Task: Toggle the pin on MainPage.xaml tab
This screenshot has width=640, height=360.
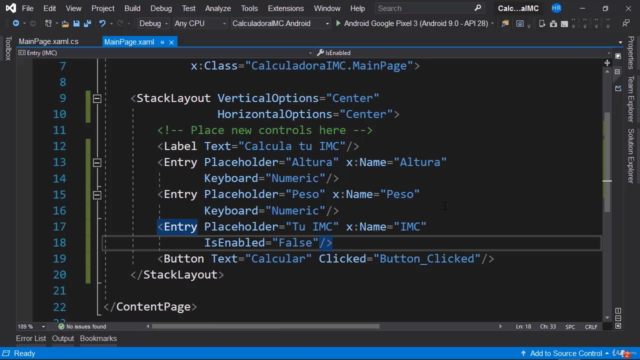Action: (x=162, y=42)
